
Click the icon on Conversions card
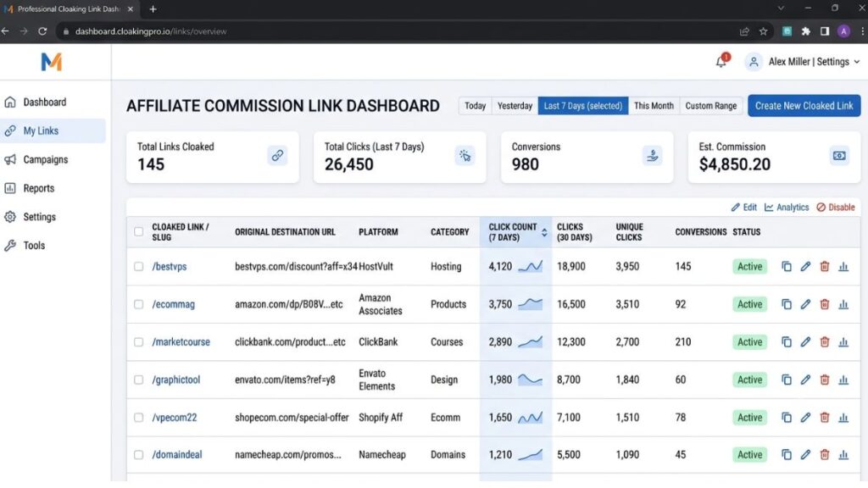pyautogui.click(x=652, y=156)
